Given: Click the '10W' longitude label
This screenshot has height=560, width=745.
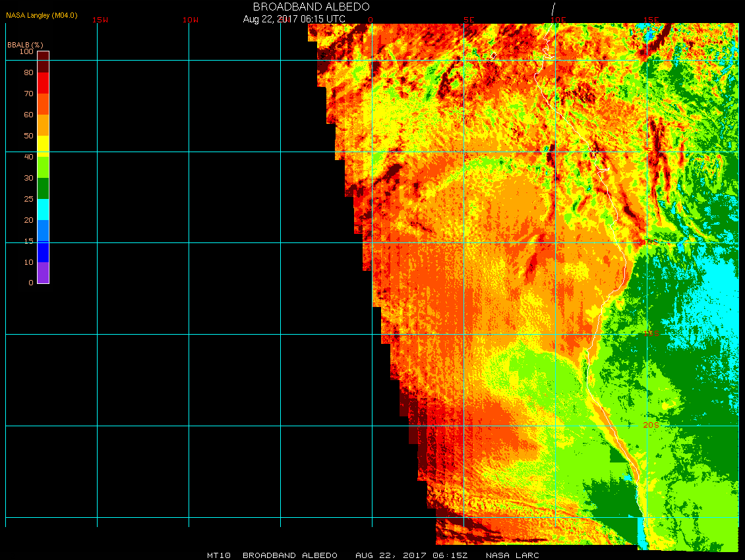Looking at the screenshot, I should (191, 20).
